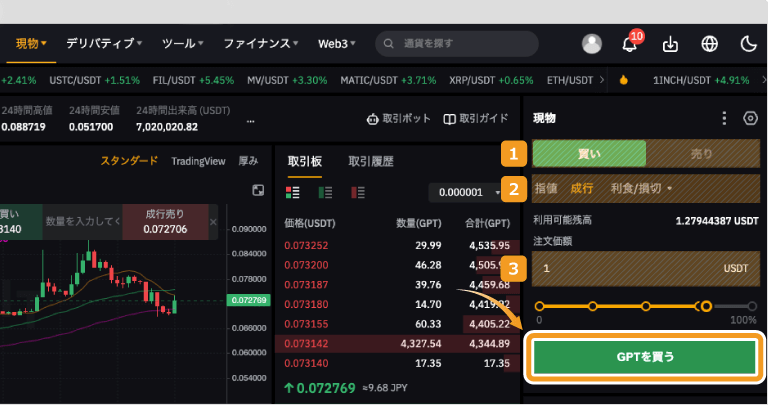768x405 pixels.
Task: Open XRP/USDT ticker pair
Action: (491, 80)
